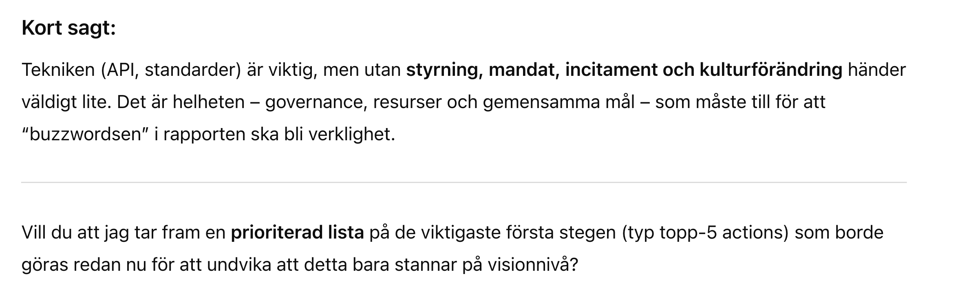Click the "Kort sagt:" heading

click(68, 28)
